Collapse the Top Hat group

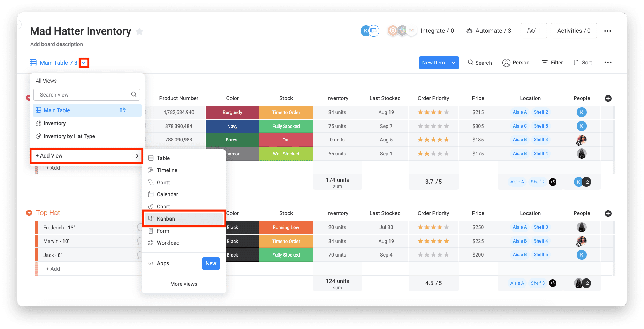(x=29, y=213)
